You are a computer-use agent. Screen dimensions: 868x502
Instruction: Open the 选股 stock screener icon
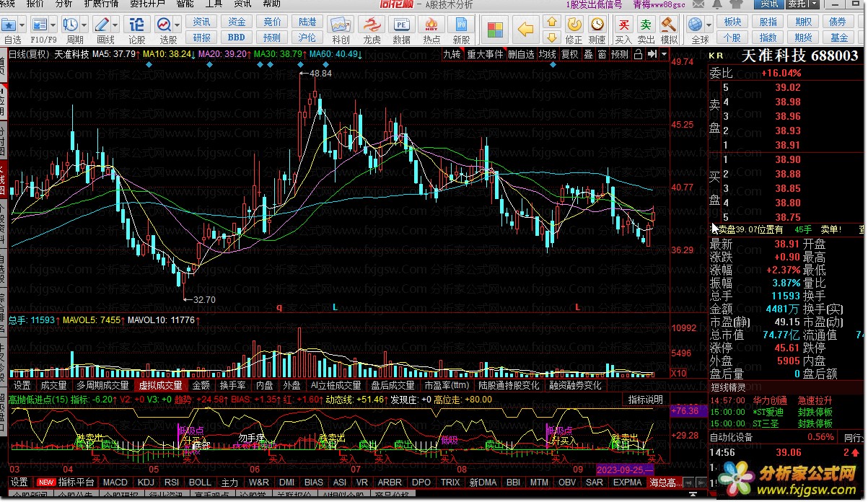165,25
